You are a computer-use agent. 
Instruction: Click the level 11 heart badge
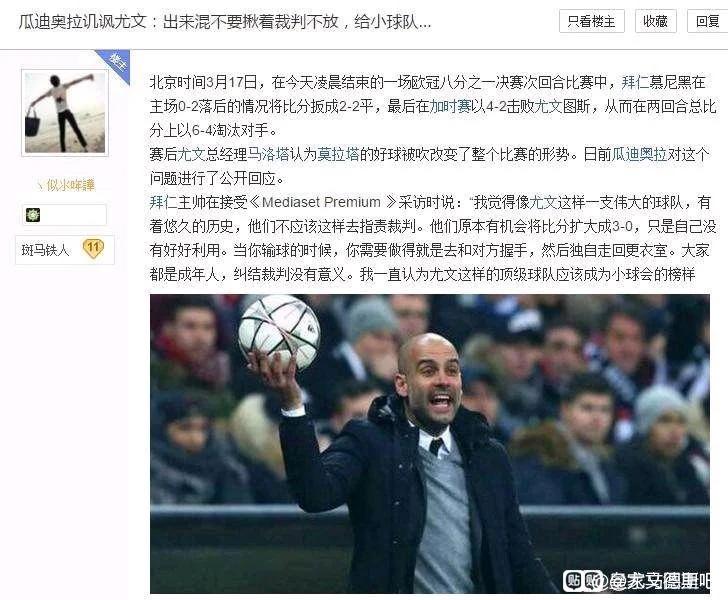tap(93, 248)
